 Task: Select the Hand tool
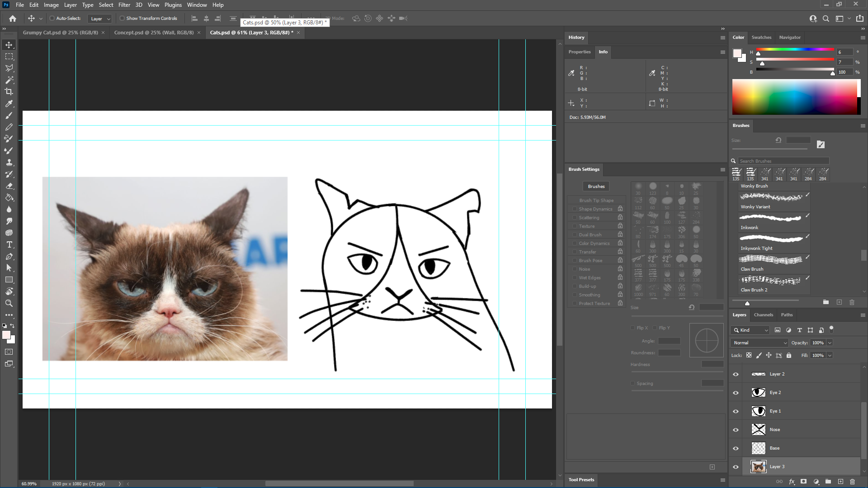[9, 291]
